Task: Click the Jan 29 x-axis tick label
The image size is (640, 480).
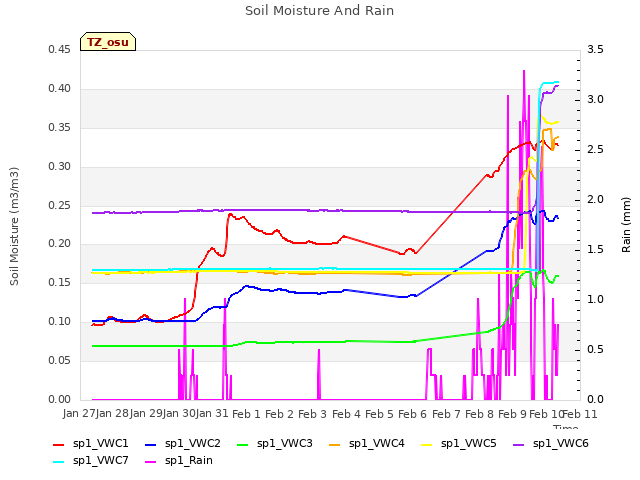Action: coord(146,414)
